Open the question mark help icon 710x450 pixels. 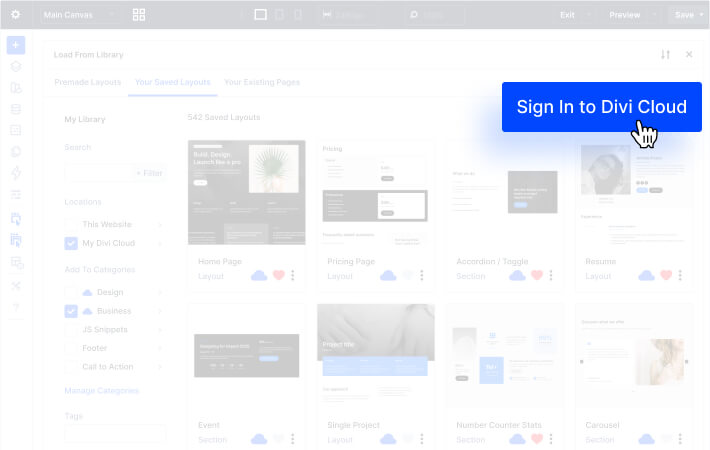(16, 307)
